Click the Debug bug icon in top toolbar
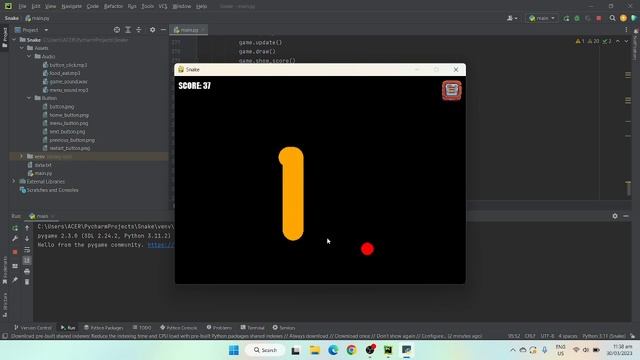The height and width of the screenshot is (360, 640). 577,18
